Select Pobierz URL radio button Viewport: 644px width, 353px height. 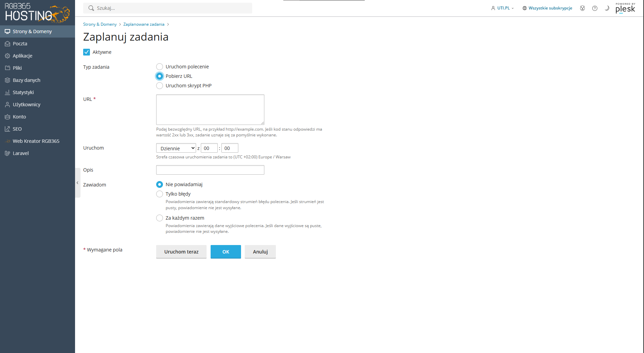click(x=160, y=76)
